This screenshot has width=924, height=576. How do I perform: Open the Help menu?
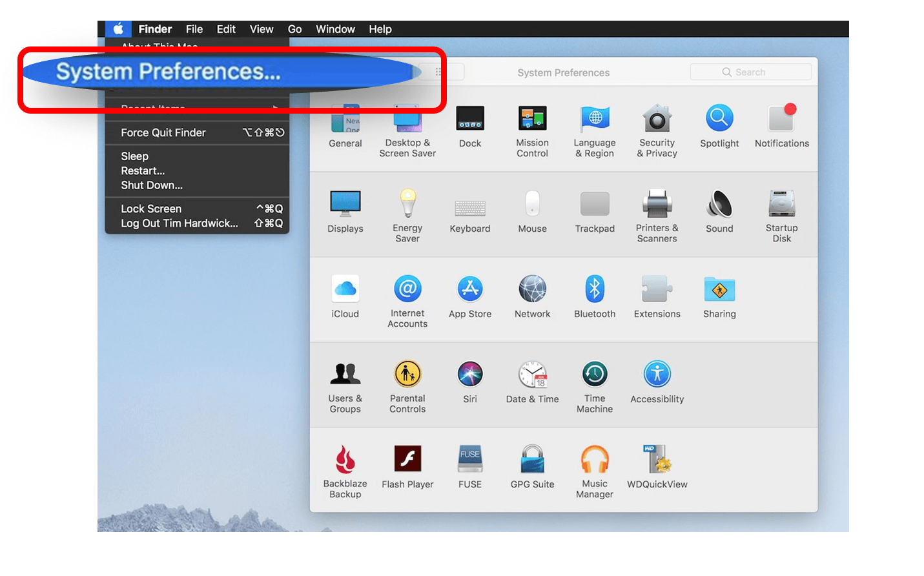click(x=380, y=29)
